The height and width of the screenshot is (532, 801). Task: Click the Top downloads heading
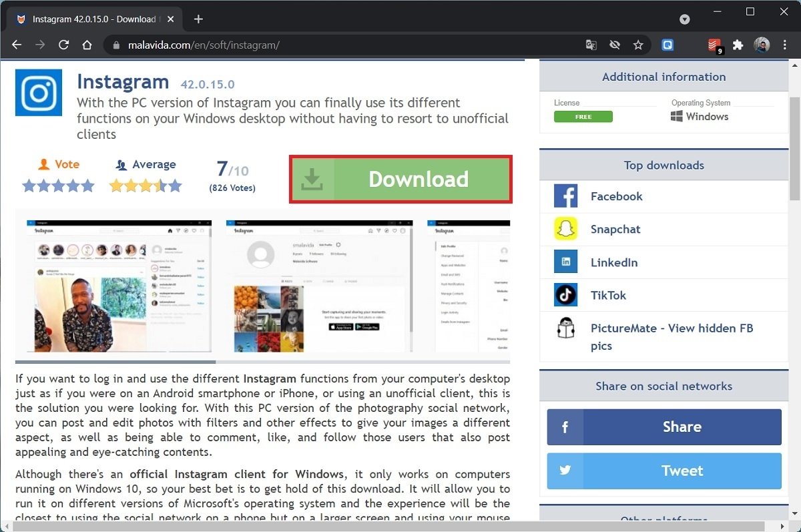click(663, 165)
